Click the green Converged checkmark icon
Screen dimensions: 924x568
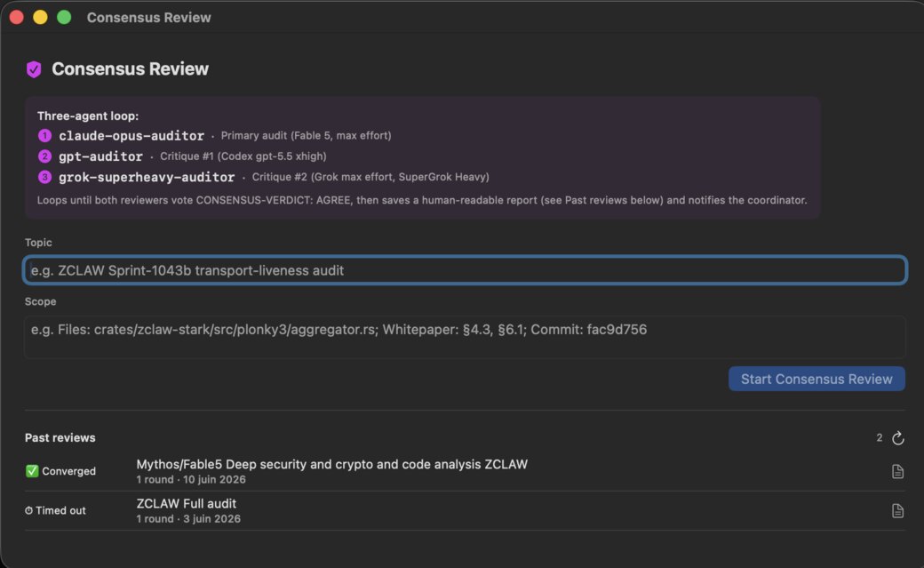[x=32, y=471]
